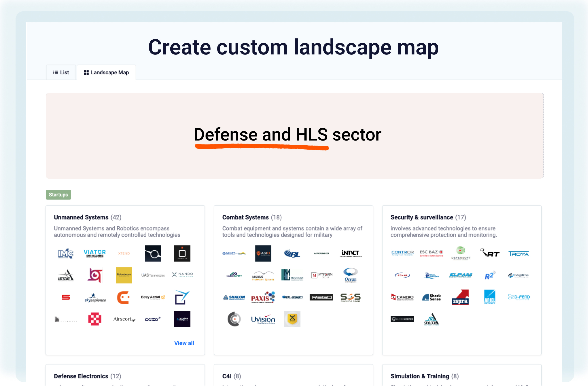Click the Shark Sense logo
Viewport: 588px width, 388px height.
432,297
